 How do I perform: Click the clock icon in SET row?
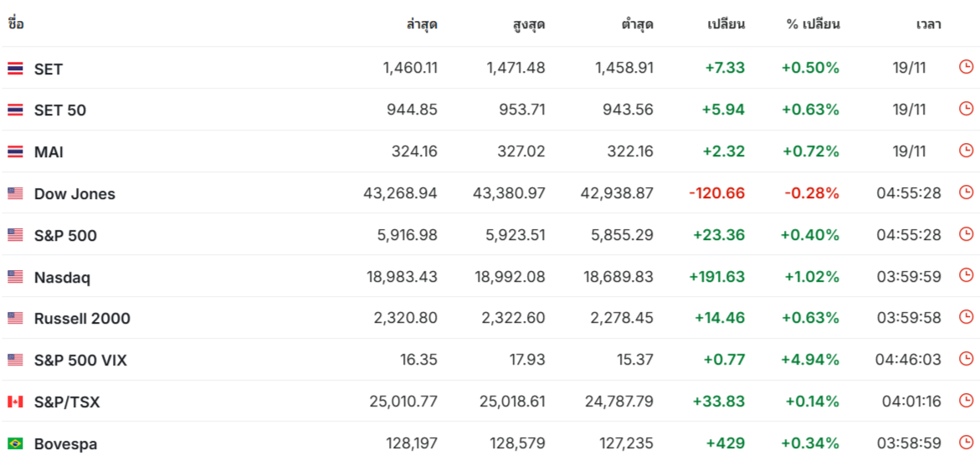tap(966, 66)
